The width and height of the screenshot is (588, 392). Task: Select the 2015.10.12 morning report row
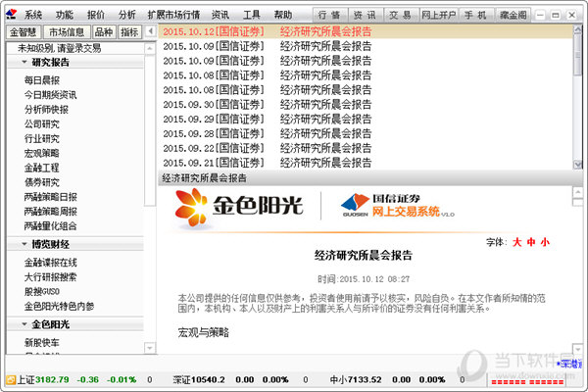pyautogui.click(x=366, y=31)
